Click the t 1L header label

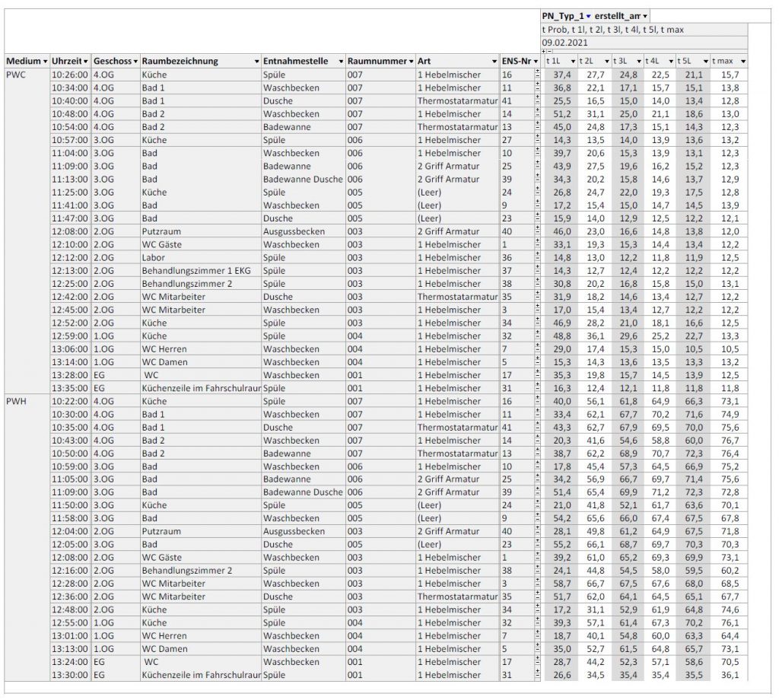(x=555, y=61)
